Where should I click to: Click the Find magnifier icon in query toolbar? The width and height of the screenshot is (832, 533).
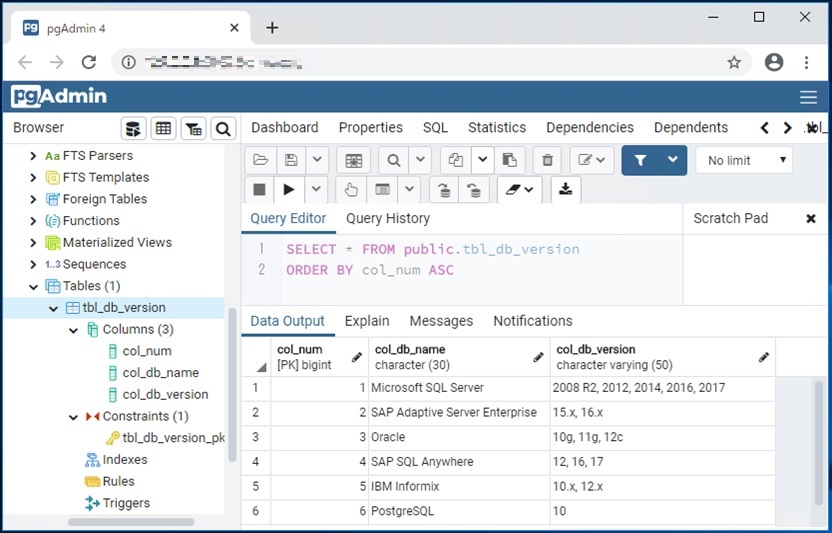click(395, 160)
